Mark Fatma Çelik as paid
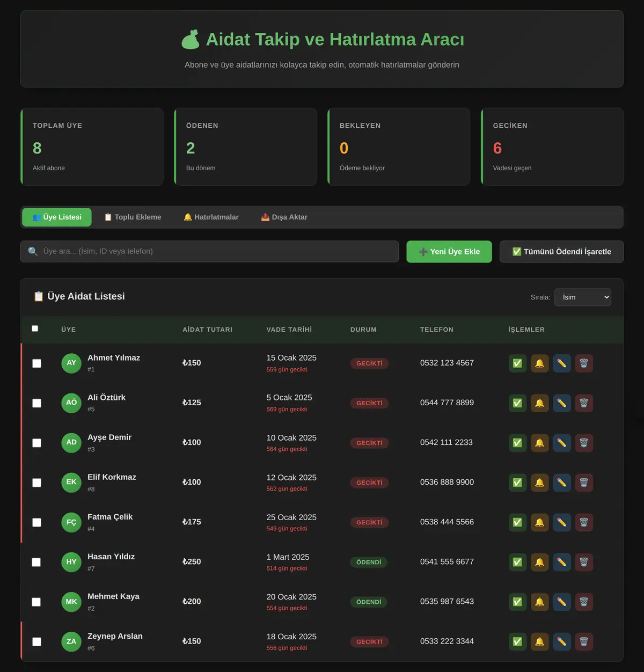Viewport: 644px width, 672px height. click(517, 522)
